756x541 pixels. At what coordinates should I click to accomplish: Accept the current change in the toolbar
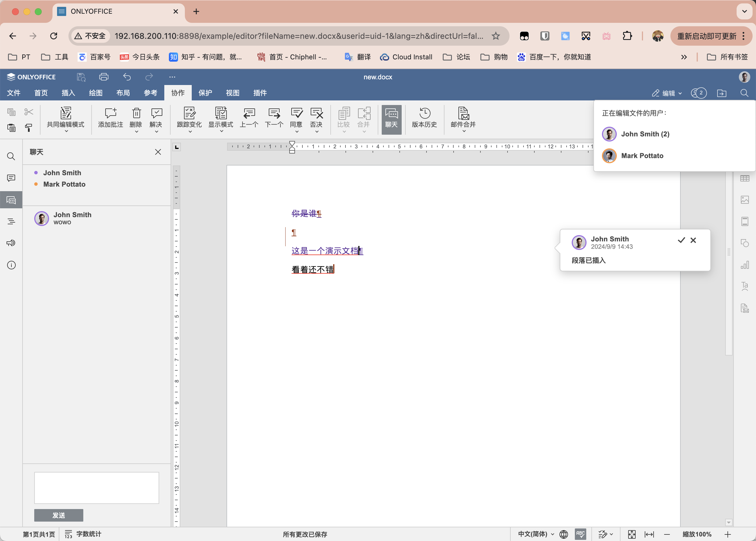[296, 113]
